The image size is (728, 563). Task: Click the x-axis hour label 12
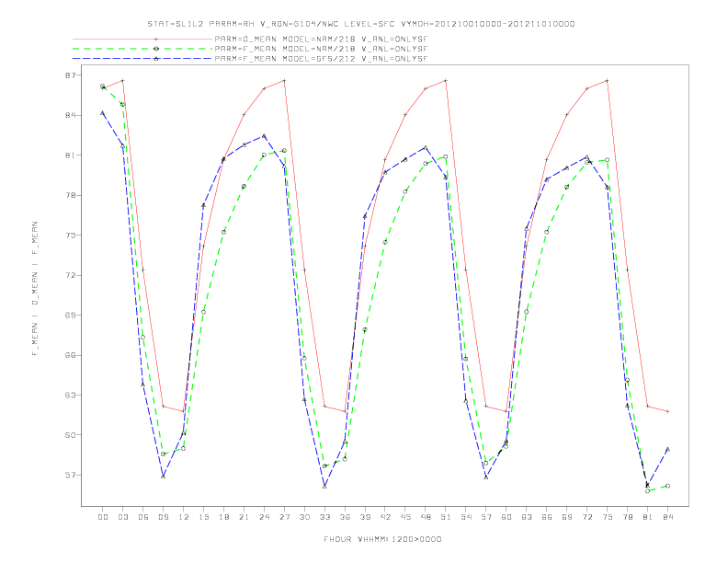(x=184, y=517)
